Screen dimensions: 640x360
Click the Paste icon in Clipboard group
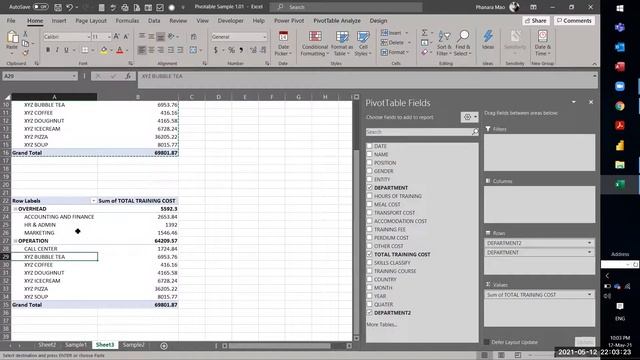click(12, 38)
